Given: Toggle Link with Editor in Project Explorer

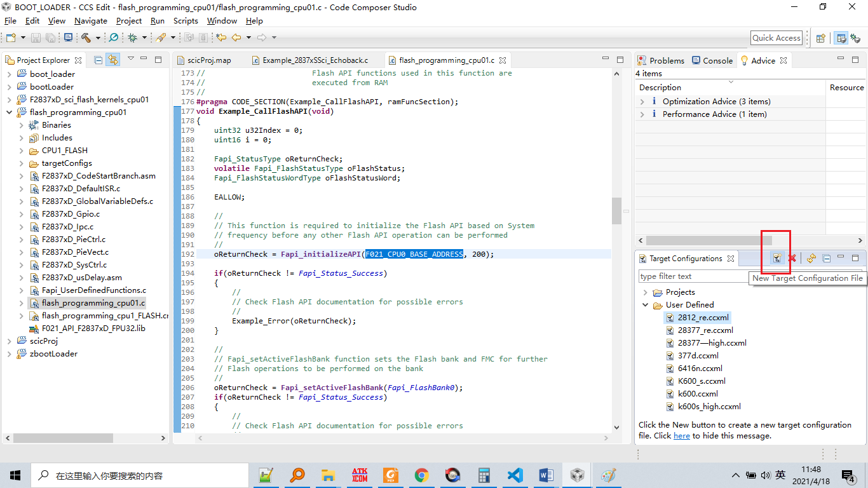Looking at the screenshot, I should [x=112, y=60].
